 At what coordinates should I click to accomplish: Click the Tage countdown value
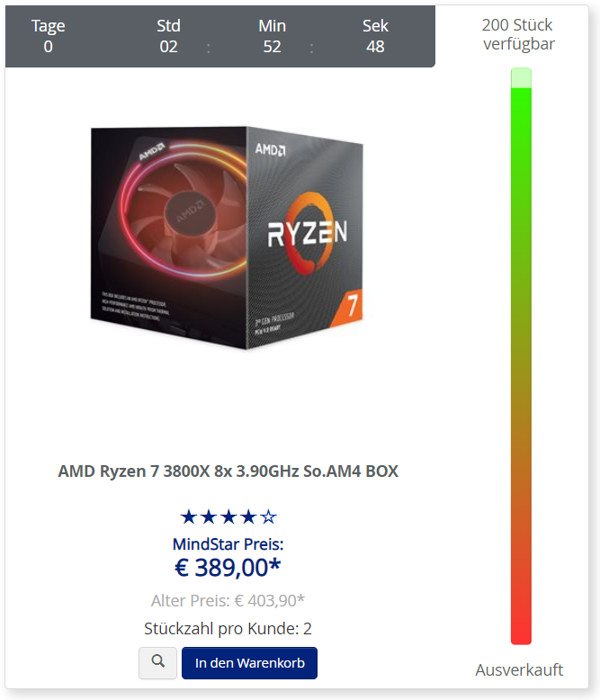click(x=49, y=47)
